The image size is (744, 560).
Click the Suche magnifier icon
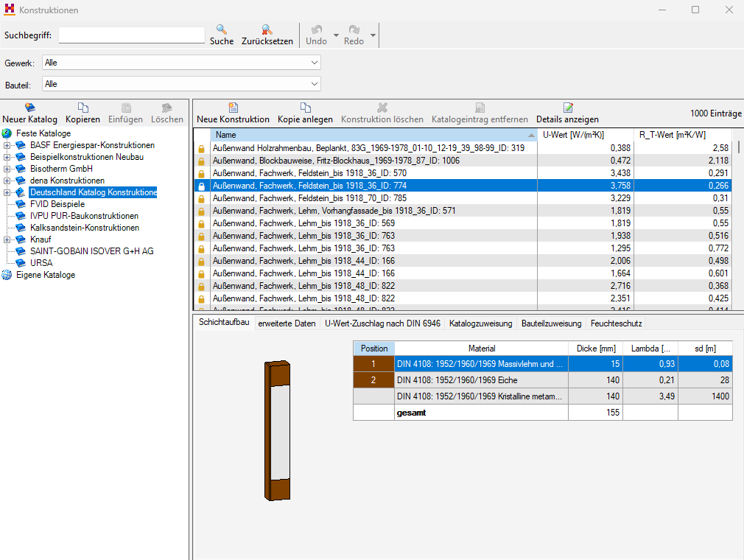pyautogui.click(x=222, y=29)
